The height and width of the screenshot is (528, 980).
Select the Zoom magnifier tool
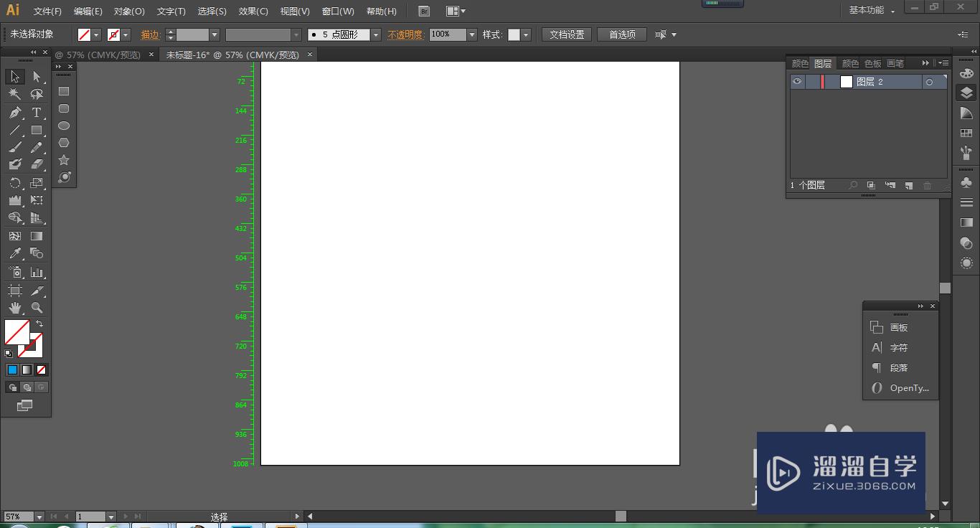pyautogui.click(x=37, y=308)
